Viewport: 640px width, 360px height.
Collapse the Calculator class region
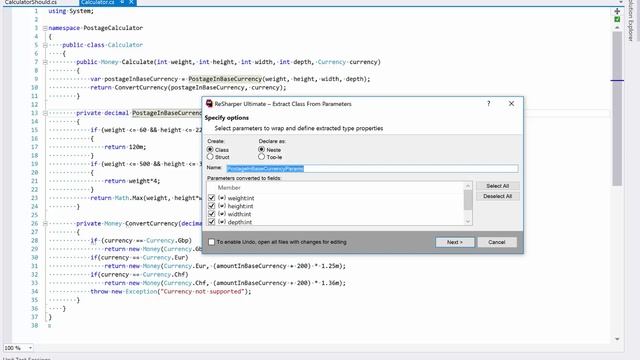coord(45,45)
